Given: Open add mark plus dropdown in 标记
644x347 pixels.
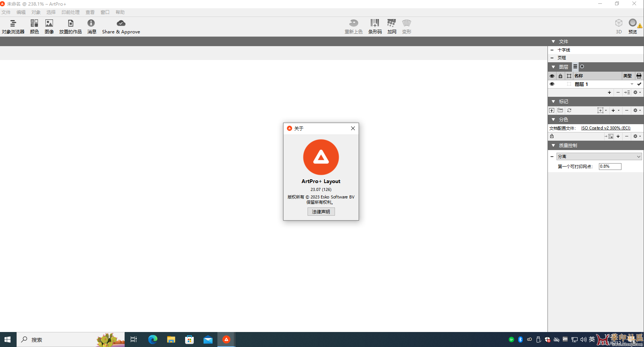Looking at the screenshot, I should click(615, 110).
